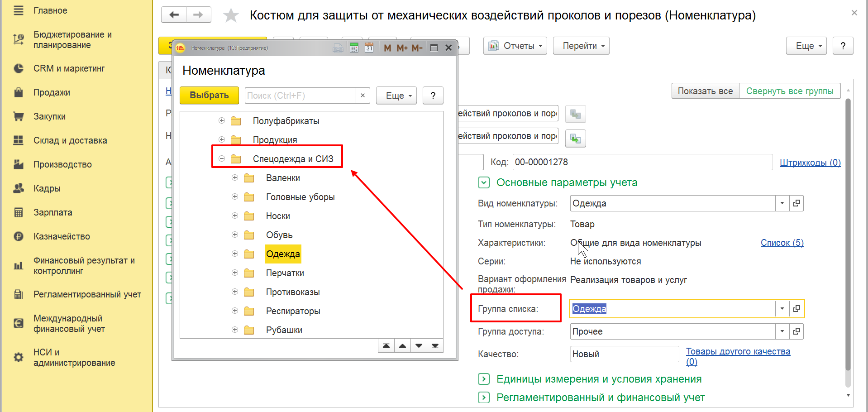The image size is (868, 412).
Task: Open Регламентированный учет icon
Action: (x=19, y=294)
